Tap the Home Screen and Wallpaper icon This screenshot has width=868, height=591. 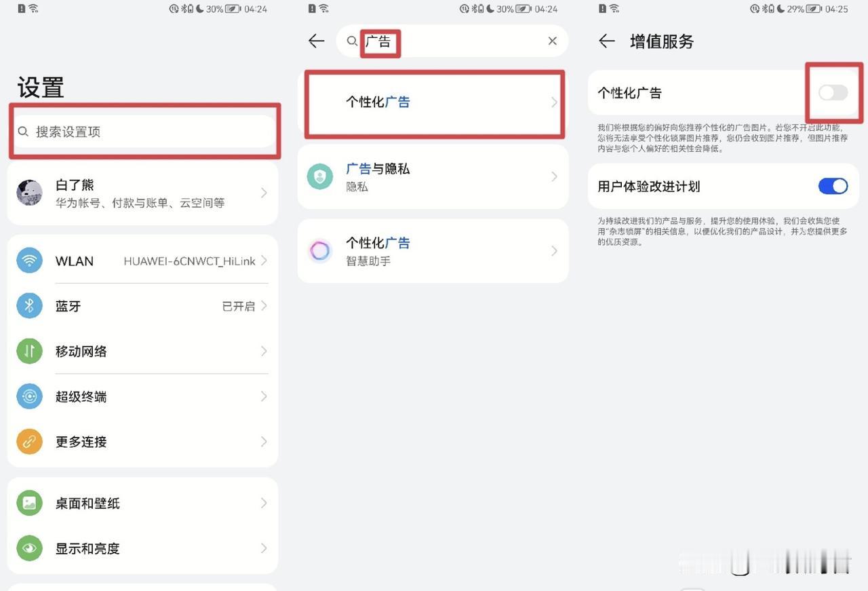[x=29, y=503]
